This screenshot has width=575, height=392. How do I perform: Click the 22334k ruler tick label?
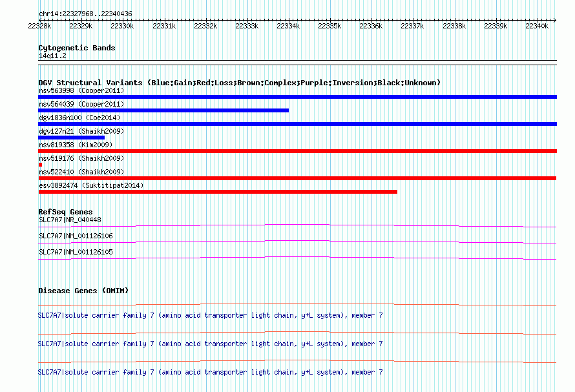pos(288,26)
